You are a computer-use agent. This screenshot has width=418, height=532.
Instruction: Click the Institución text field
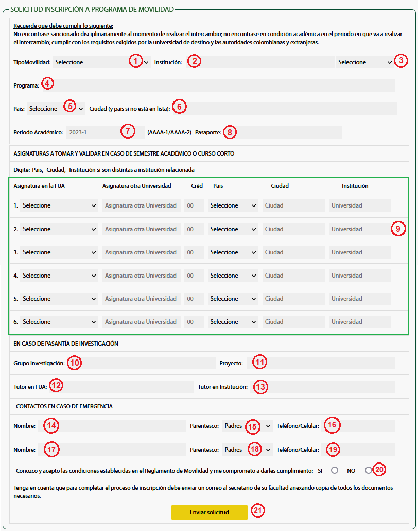(259, 62)
